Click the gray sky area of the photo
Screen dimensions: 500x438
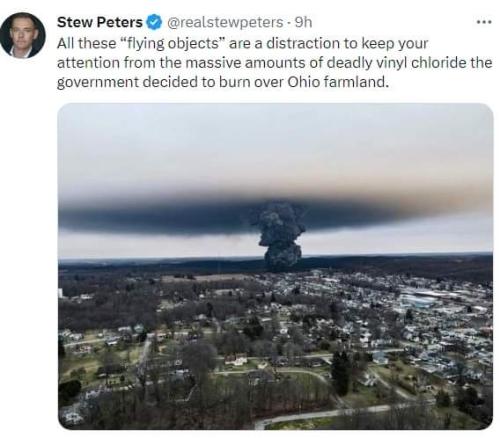pyautogui.click(x=275, y=147)
